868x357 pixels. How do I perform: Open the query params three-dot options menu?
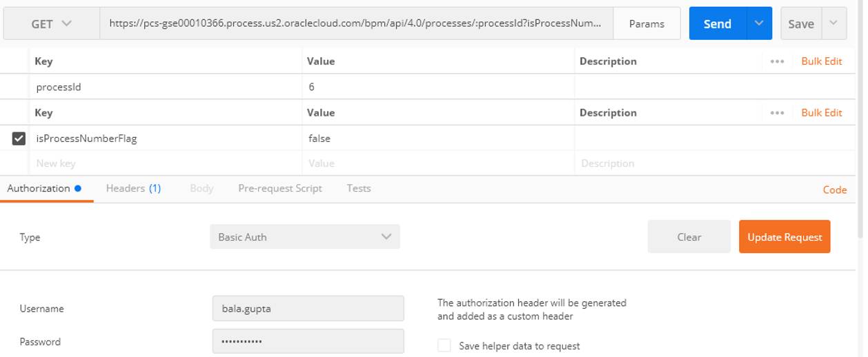777,113
